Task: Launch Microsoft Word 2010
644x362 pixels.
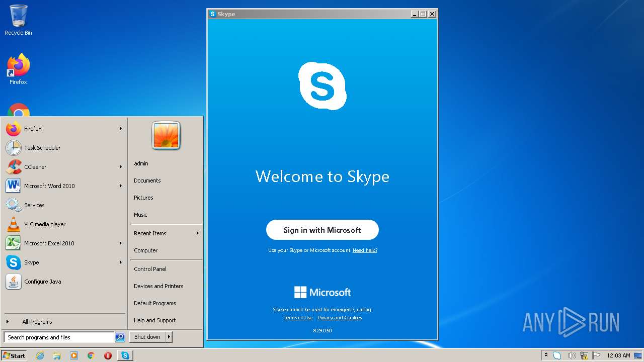Action: coord(64,186)
